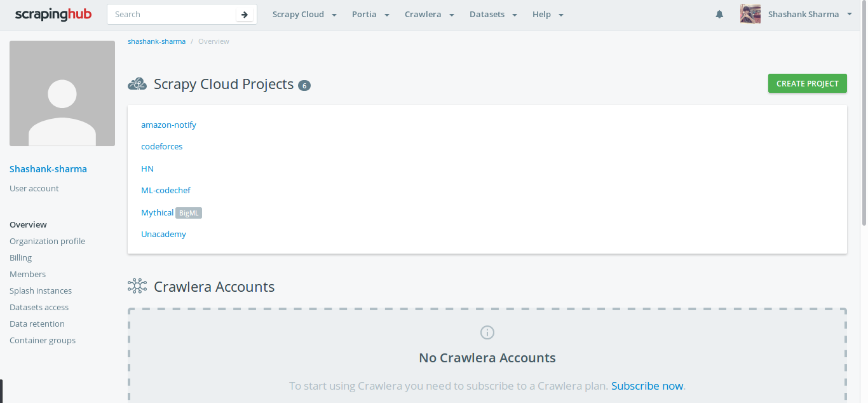Open Members in the sidebar

(27, 274)
